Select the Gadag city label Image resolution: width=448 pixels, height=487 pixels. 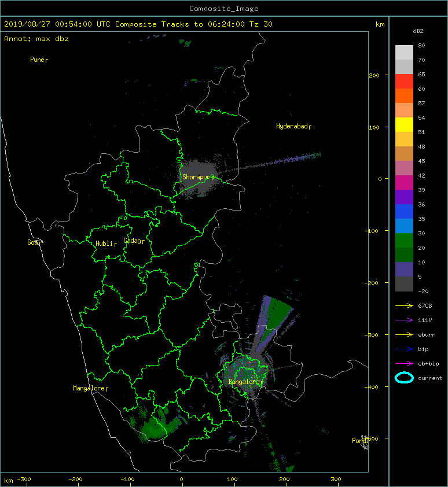(134, 241)
